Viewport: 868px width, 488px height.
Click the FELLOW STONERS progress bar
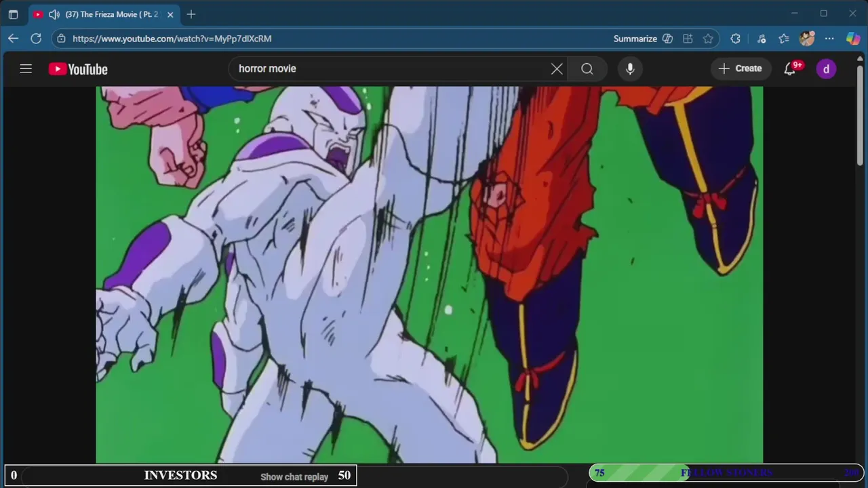(x=726, y=473)
